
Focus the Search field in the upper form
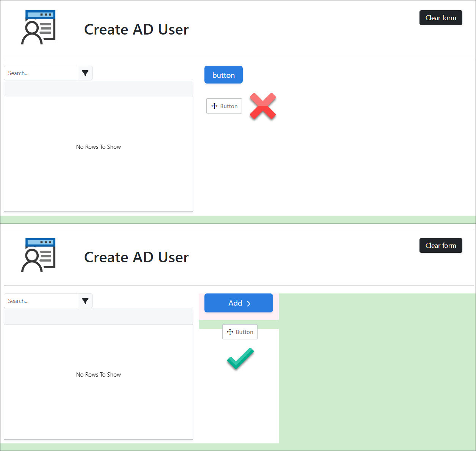[x=41, y=73]
